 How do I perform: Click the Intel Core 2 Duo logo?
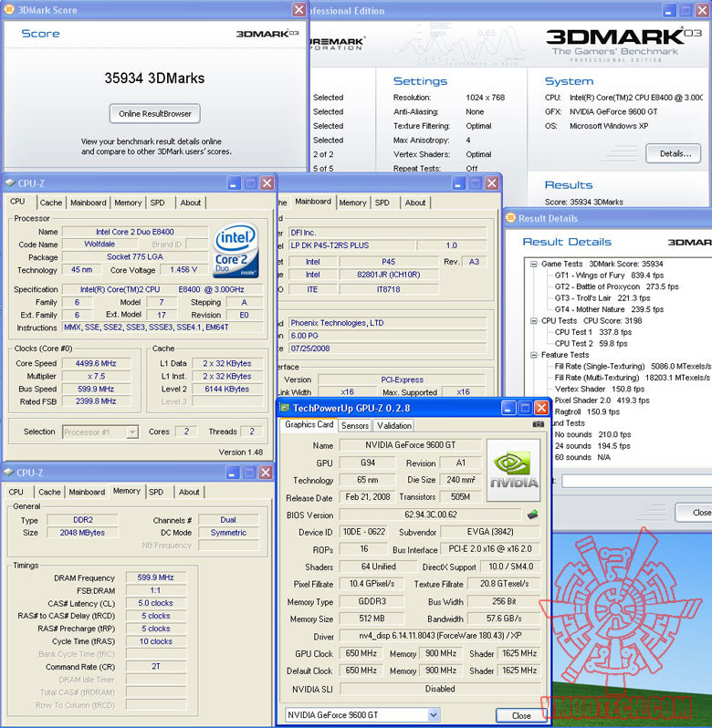point(236,251)
